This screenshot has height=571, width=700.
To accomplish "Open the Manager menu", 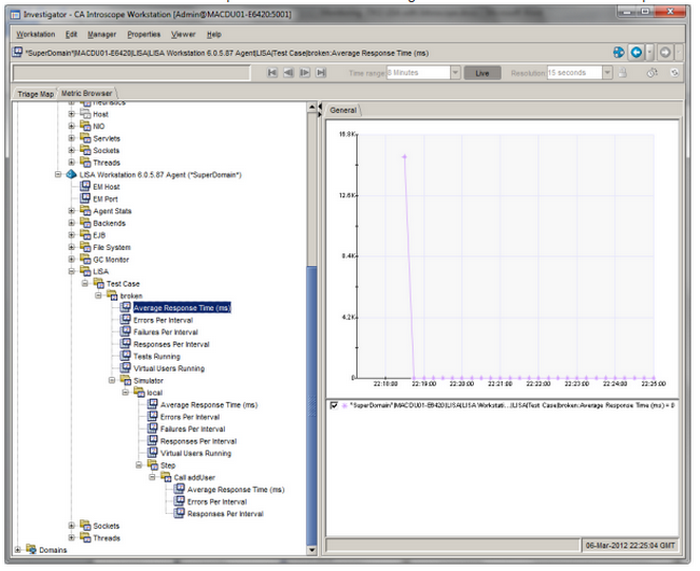I will pos(102,34).
